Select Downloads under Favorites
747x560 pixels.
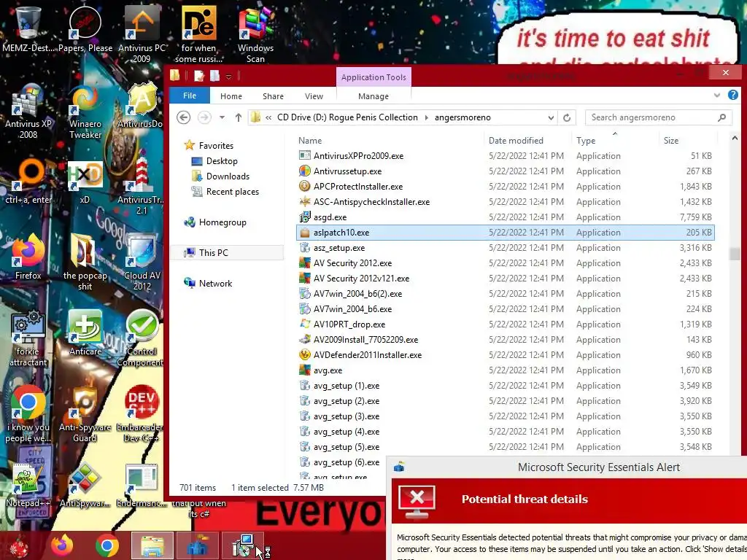[228, 176]
